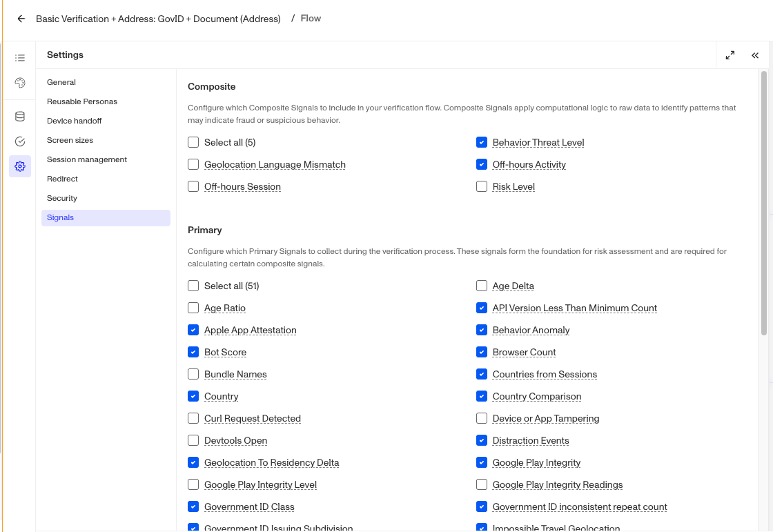Image resolution: width=773 pixels, height=532 pixels.
Task: Click the back arrow icon
Action: point(21,19)
